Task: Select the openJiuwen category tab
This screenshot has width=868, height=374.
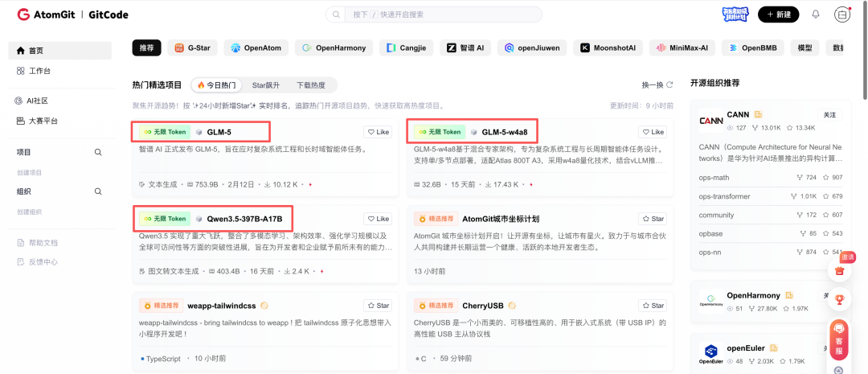Action: click(532, 47)
